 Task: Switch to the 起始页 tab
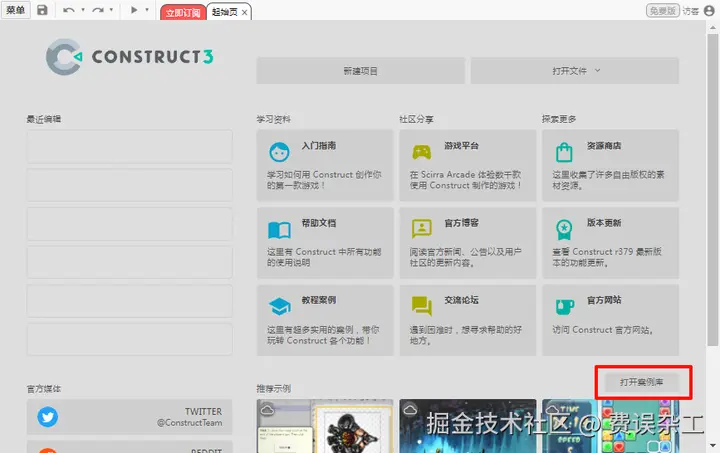coord(225,12)
